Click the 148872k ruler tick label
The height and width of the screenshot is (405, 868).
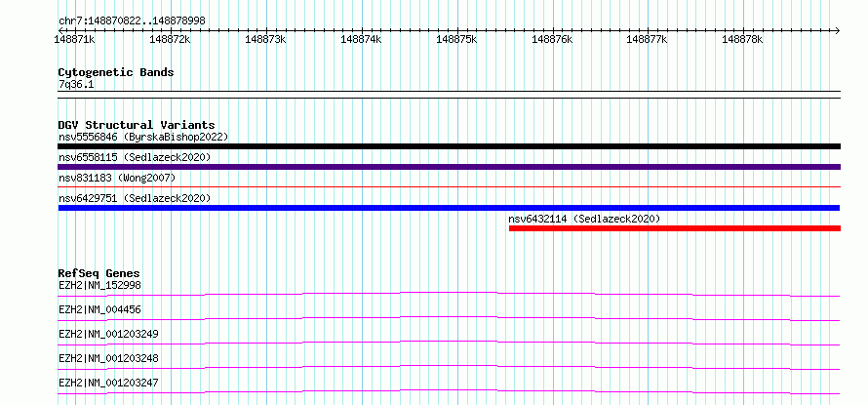point(170,39)
